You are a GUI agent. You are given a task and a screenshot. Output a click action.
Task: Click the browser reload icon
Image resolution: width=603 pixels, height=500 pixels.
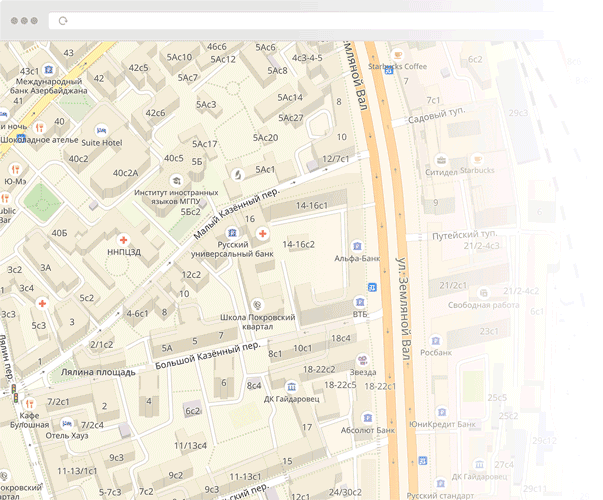[63, 21]
